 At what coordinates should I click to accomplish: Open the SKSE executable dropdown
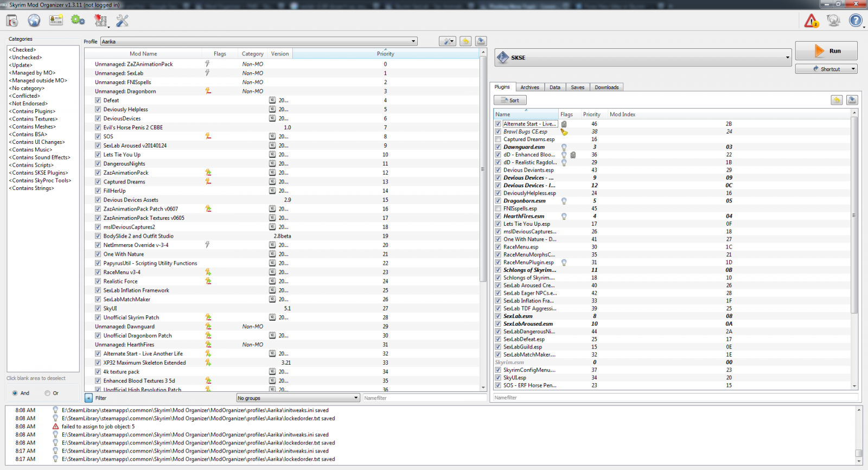coord(643,58)
